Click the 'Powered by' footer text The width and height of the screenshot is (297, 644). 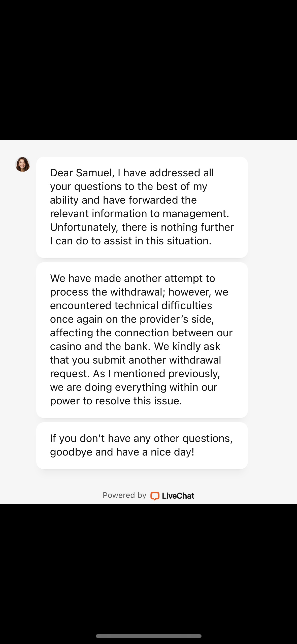(124, 495)
